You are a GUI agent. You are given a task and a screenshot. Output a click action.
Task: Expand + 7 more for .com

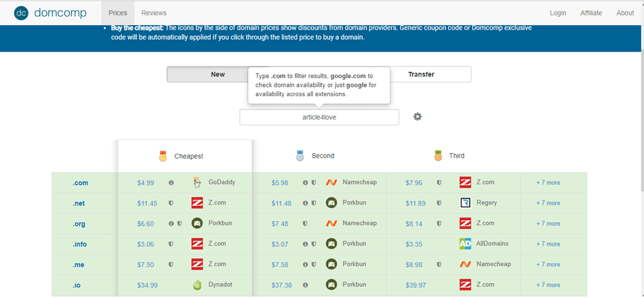[x=548, y=183]
